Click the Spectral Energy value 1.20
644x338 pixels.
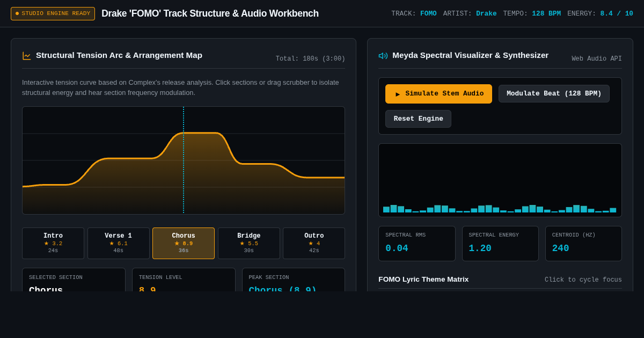coord(480,248)
